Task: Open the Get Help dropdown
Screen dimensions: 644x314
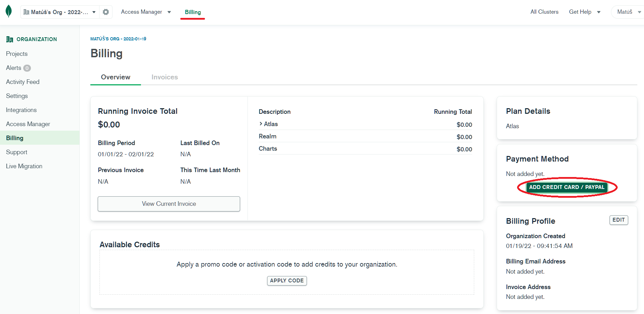Action: [585, 12]
